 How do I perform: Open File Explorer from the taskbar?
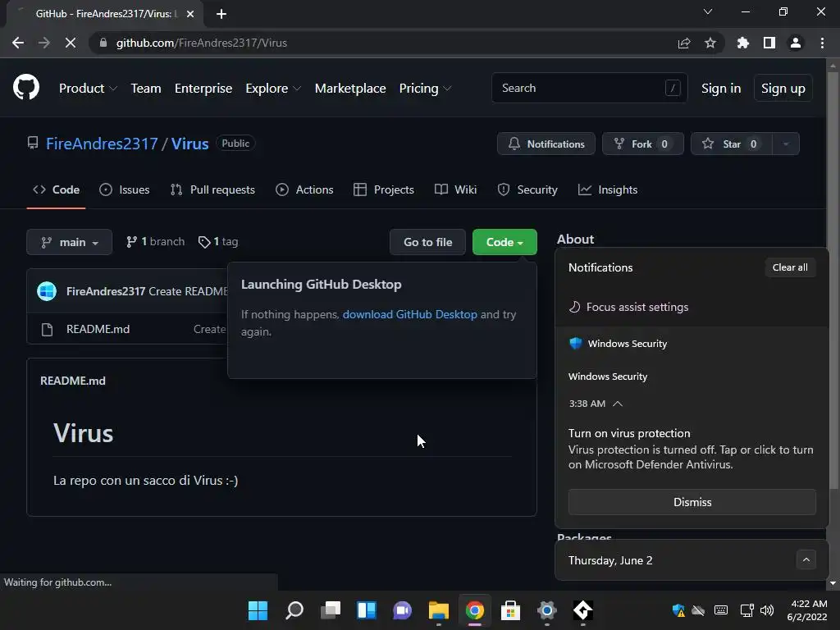[x=439, y=610]
